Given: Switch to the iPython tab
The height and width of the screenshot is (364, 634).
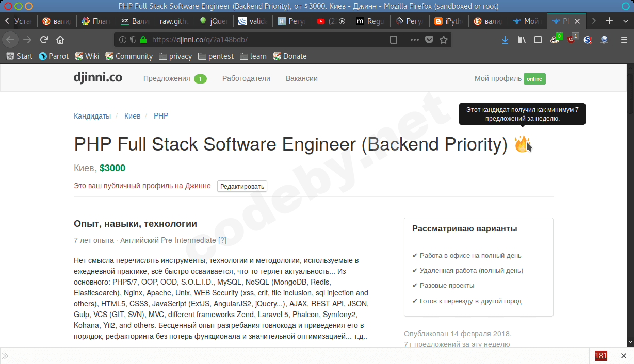Looking at the screenshot, I should point(448,21).
